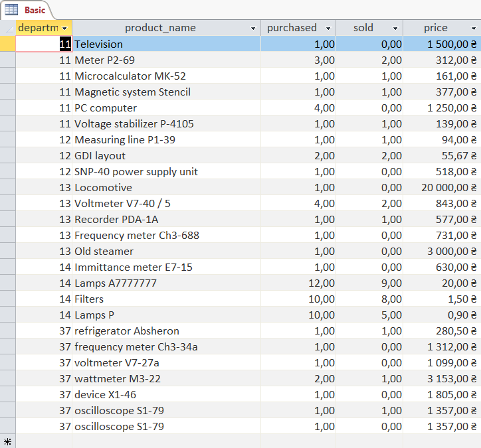Click the Microcalculator MK-52 cell

(x=166, y=76)
